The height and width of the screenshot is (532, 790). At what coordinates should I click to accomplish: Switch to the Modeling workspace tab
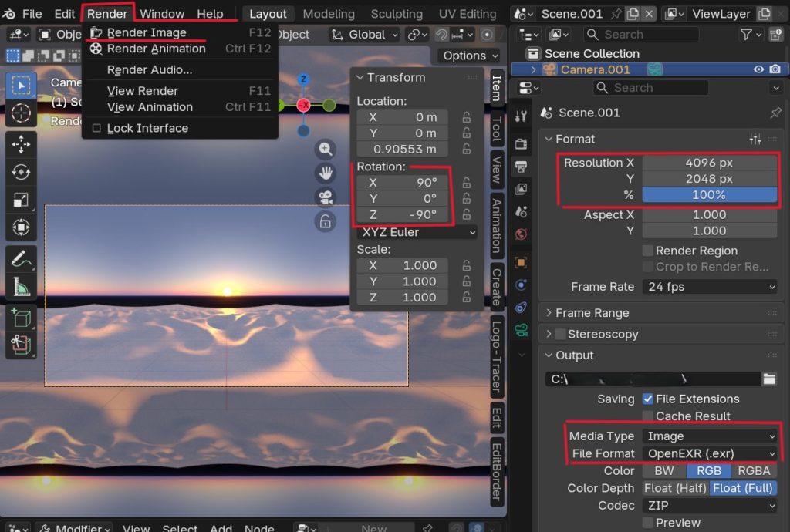click(329, 14)
